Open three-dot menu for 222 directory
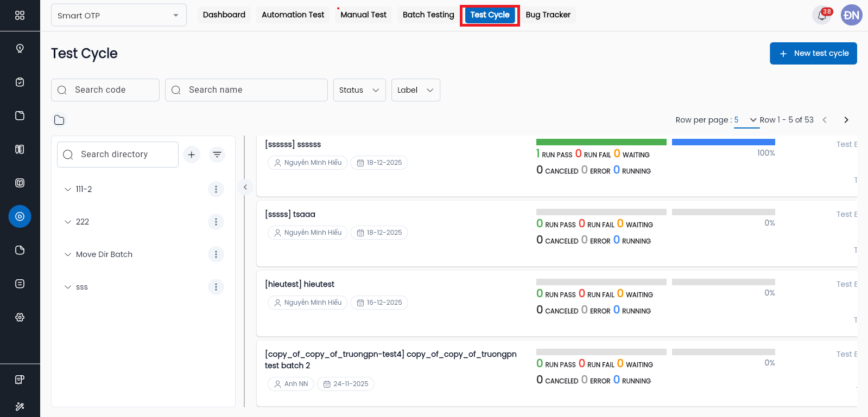 [216, 222]
